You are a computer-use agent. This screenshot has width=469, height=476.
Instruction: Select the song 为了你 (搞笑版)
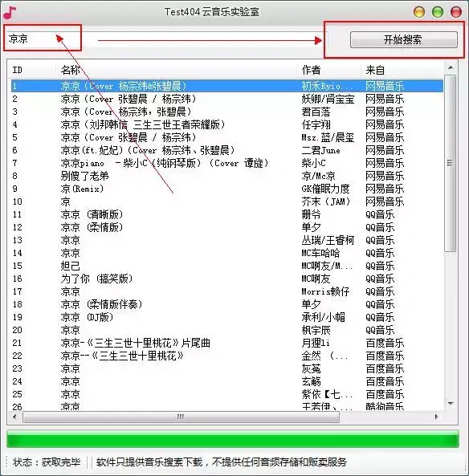click(x=227, y=279)
